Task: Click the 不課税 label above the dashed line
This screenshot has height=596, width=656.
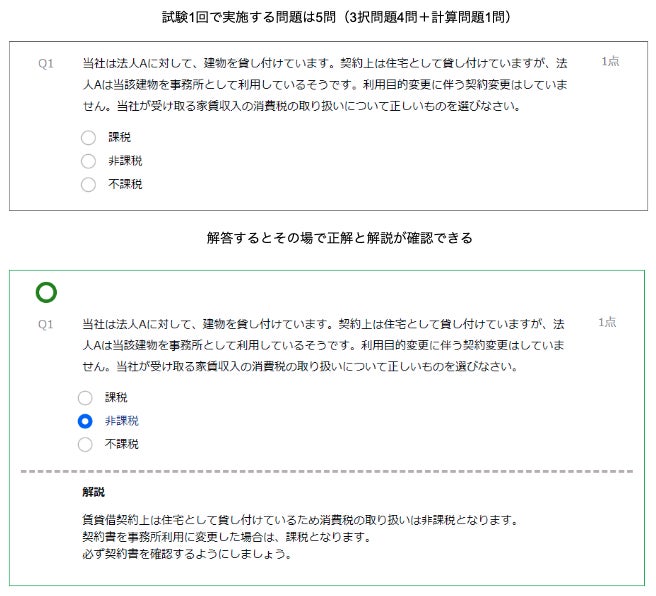Action: pyautogui.click(x=122, y=444)
